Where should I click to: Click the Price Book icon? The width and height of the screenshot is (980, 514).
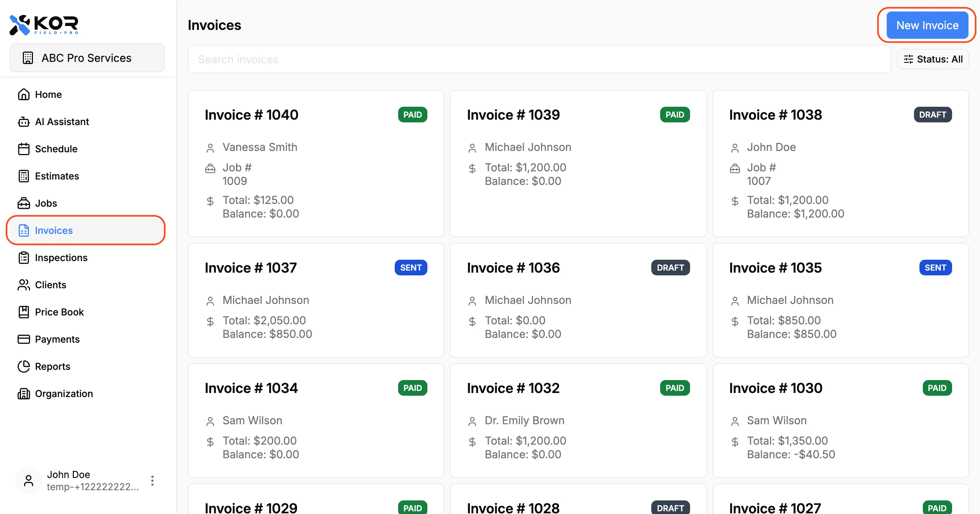[23, 312]
